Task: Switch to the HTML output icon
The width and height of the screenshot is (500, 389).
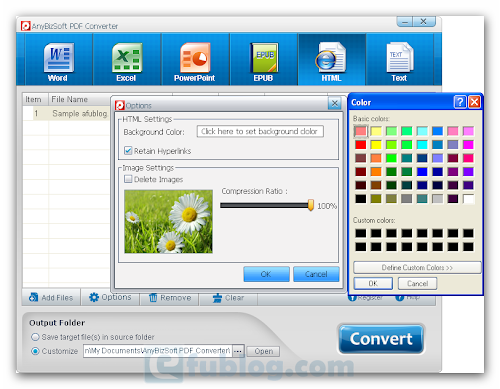Action: click(331, 57)
